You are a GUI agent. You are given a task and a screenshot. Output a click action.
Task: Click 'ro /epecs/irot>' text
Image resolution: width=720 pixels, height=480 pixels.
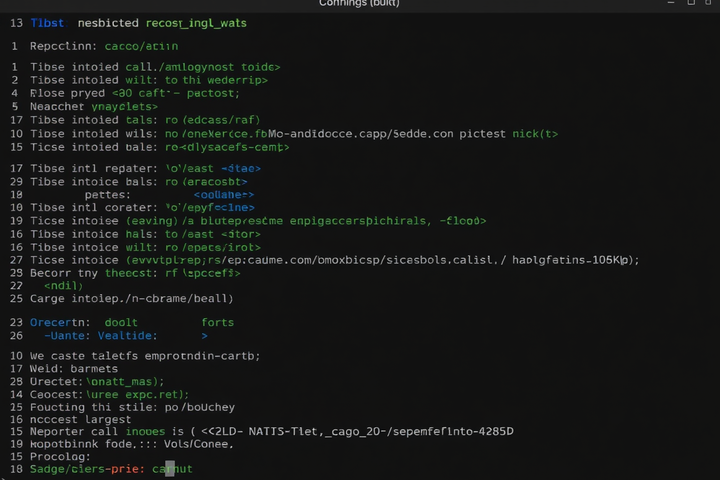click(213, 247)
